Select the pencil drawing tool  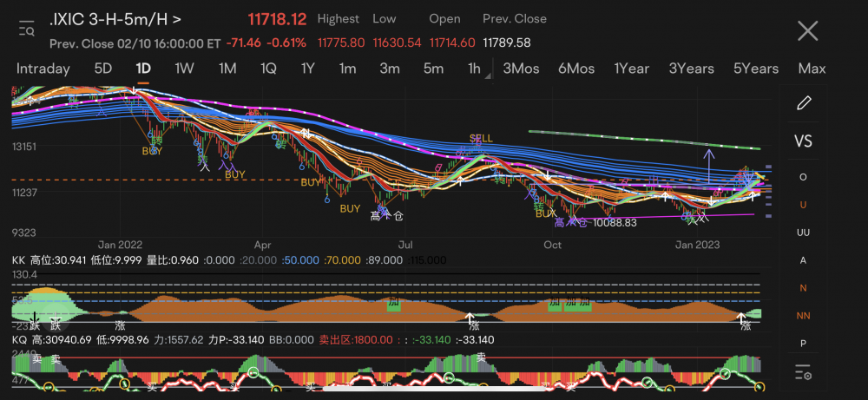804,102
